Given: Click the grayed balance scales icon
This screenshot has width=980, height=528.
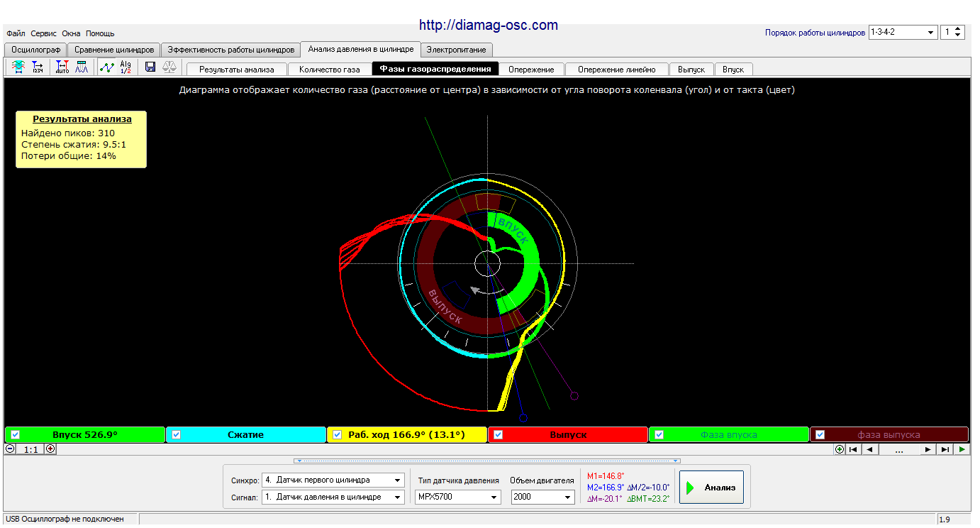Looking at the screenshot, I should [x=169, y=67].
